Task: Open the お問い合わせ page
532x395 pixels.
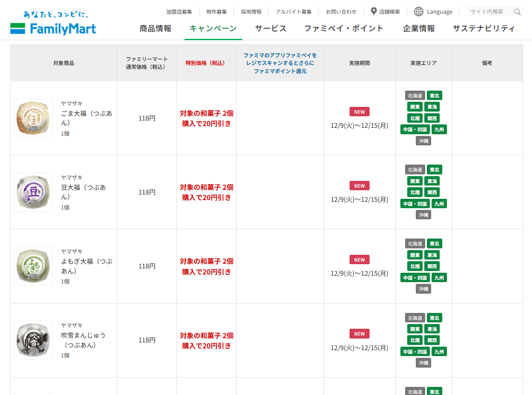Action: click(341, 12)
